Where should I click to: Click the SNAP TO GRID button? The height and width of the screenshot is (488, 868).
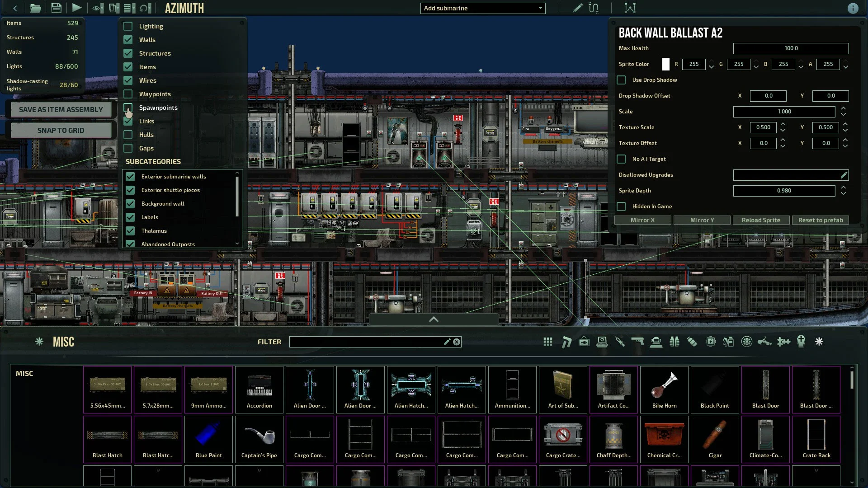click(x=61, y=130)
